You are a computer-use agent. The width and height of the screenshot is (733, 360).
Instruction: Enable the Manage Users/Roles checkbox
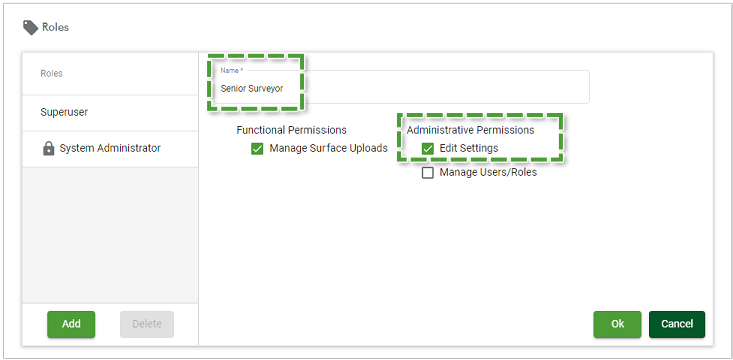[x=428, y=173]
